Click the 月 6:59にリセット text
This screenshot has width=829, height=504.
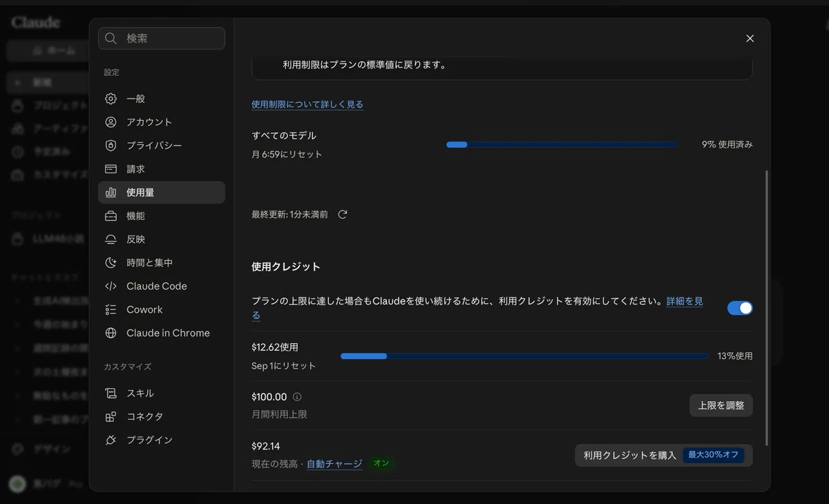tap(287, 155)
